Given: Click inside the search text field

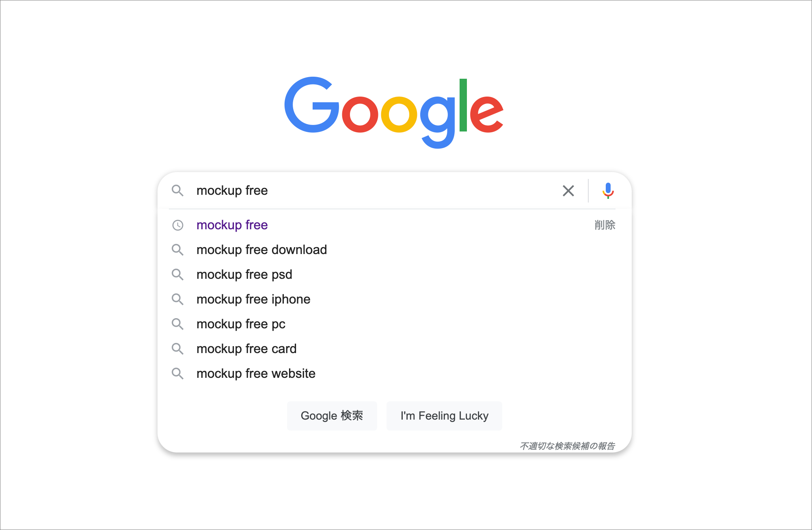Looking at the screenshot, I should click(x=365, y=190).
